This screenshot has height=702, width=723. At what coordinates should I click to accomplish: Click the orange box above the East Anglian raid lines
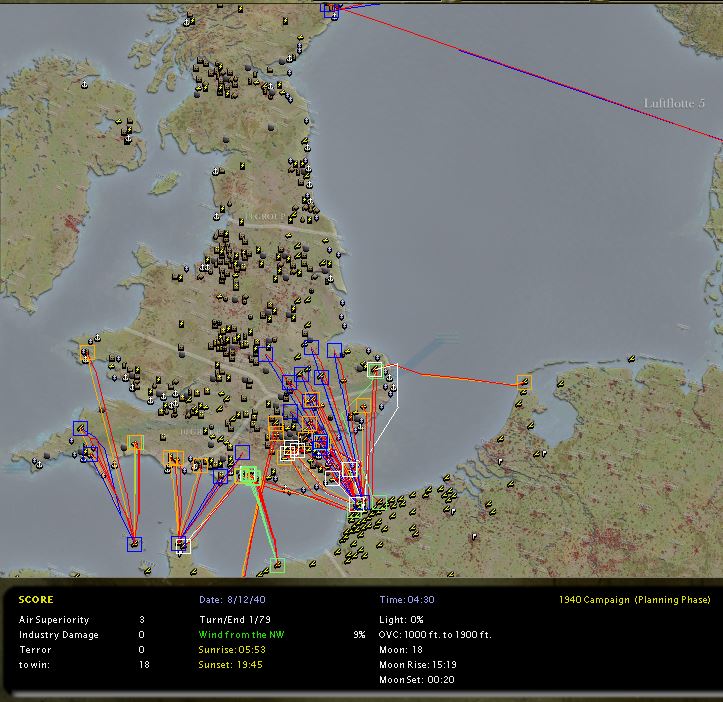(363, 406)
